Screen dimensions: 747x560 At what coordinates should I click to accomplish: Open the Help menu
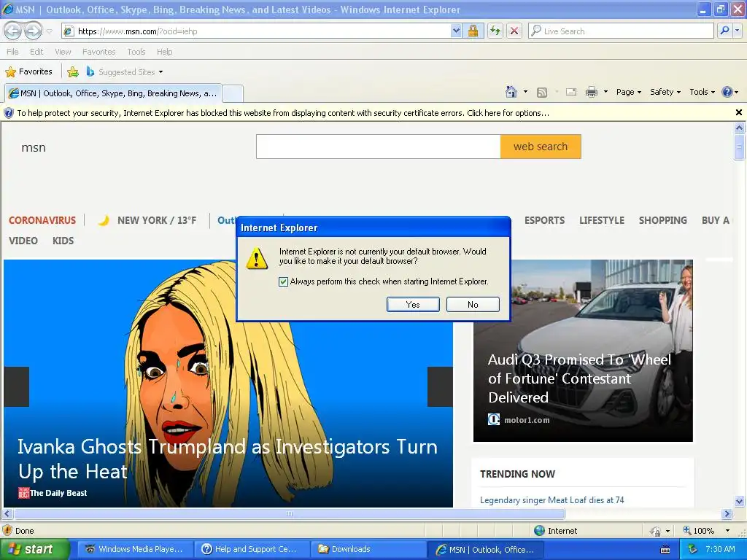[x=164, y=52]
